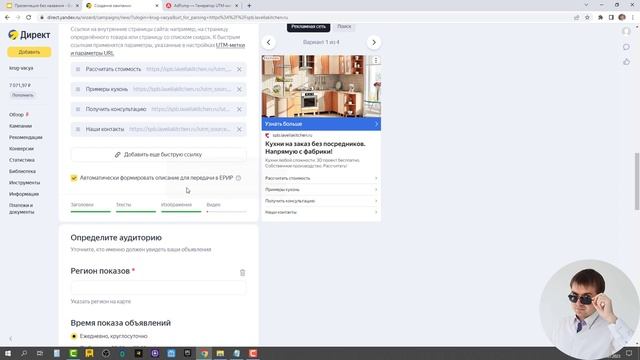
Task: Go to Конверсии section
Action: [x=21, y=149]
